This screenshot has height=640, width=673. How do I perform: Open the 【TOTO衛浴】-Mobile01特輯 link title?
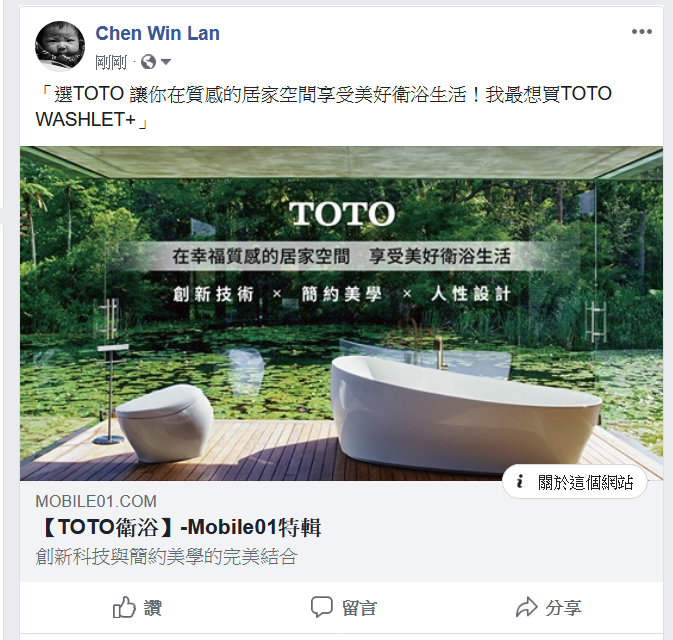click(x=179, y=527)
